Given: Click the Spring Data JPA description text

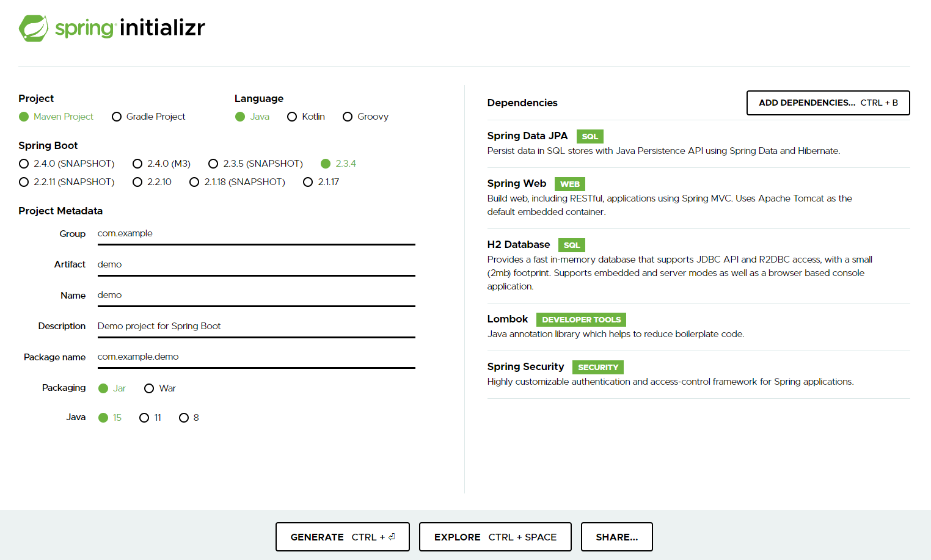Looking at the screenshot, I should (x=663, y=151).
